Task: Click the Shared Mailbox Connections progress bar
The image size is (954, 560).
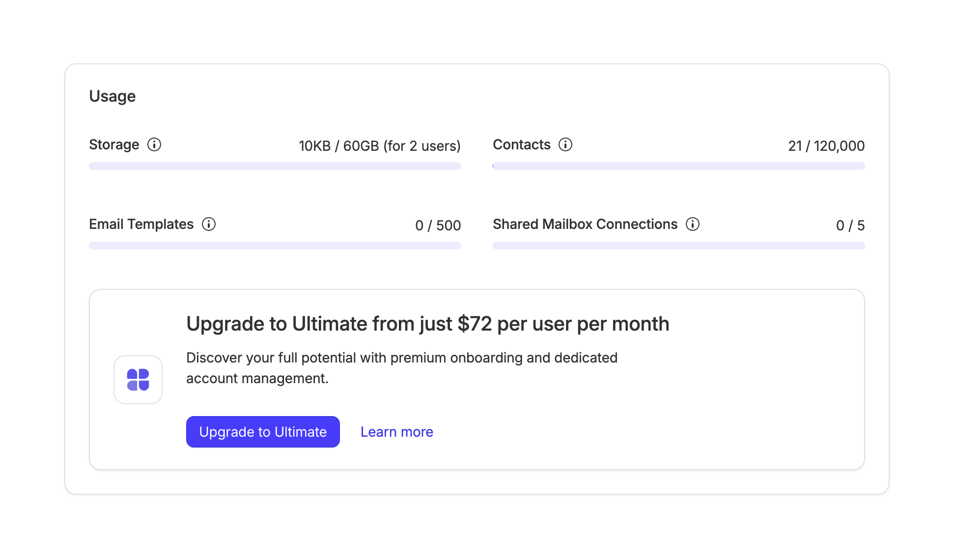Action: (678, 246)
